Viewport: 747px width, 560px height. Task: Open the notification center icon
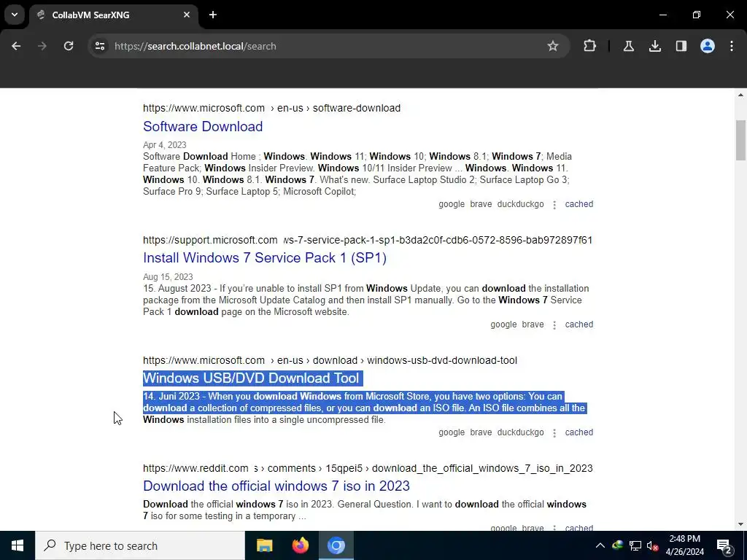724,545
